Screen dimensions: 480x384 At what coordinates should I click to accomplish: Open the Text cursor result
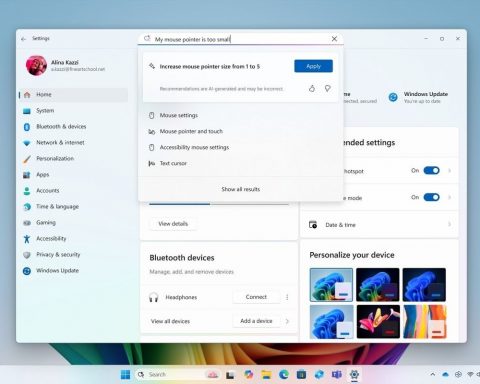[240, 163]
